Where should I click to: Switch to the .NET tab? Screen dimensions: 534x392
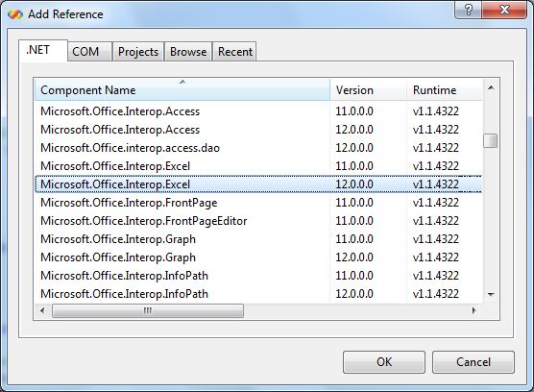[x=43, y=51]
